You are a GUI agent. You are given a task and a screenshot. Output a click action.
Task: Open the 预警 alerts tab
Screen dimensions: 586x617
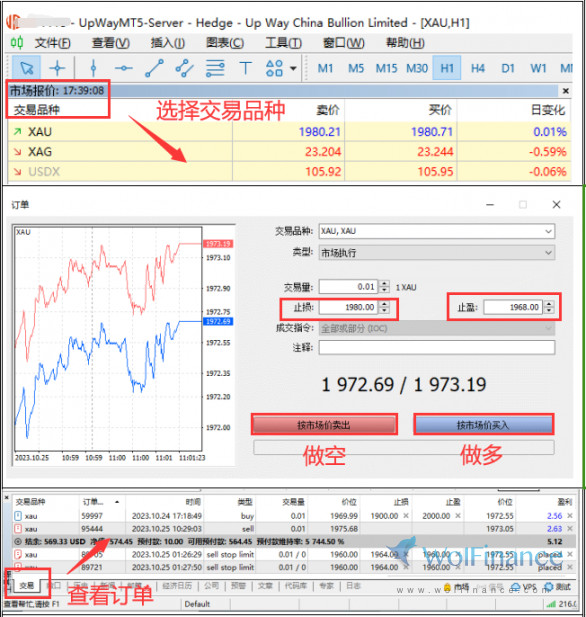[238, 586]
